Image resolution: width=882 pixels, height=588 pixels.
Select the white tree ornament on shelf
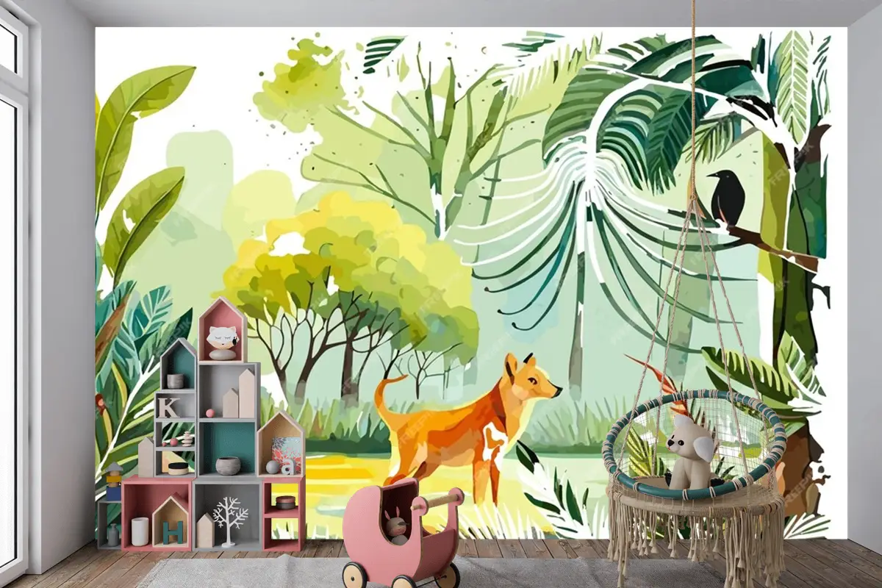point(229,520)
